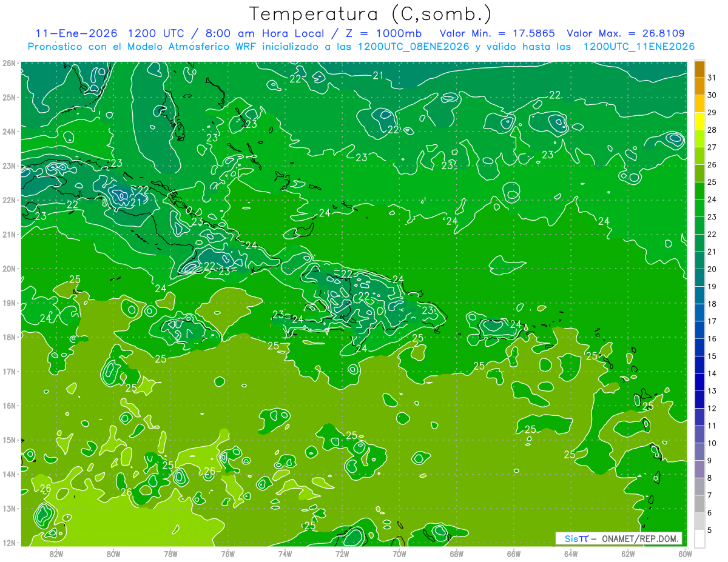Click the 72W longitude axis label
This screenshot has width=728, height=562.
point(342,554)
